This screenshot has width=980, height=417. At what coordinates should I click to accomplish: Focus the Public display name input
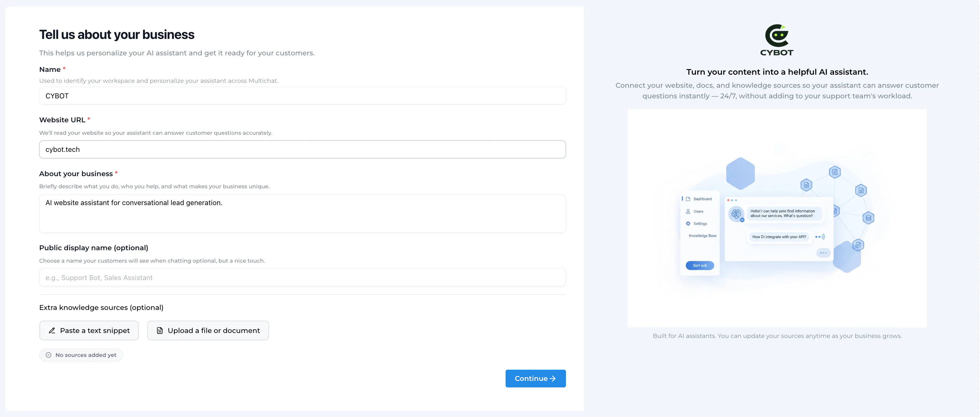pyautogui.click(x=302, y=278)
